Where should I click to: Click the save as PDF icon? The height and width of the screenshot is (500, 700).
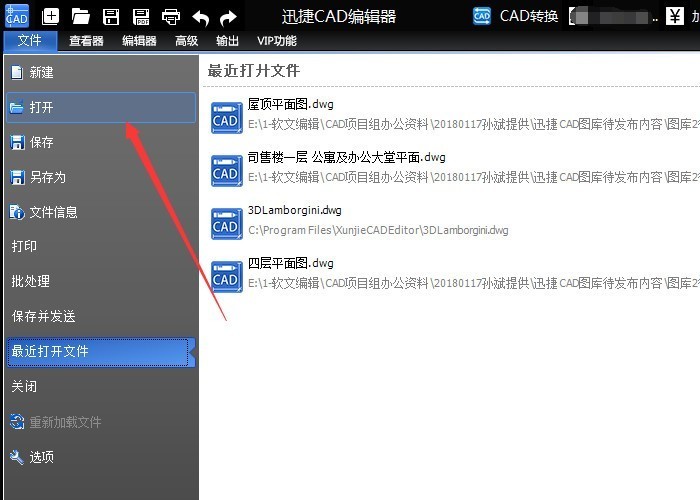click(141, 17)
